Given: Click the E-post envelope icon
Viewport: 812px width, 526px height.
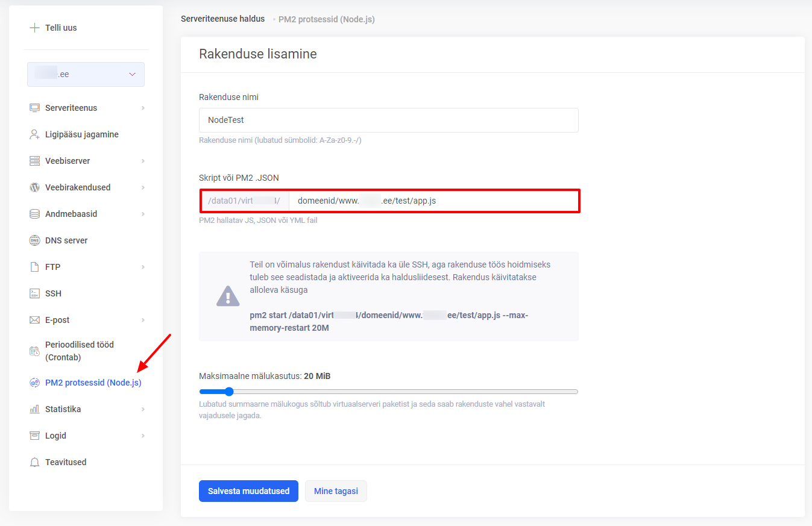Looking at the screenshot, I should (x=34, y=320).
